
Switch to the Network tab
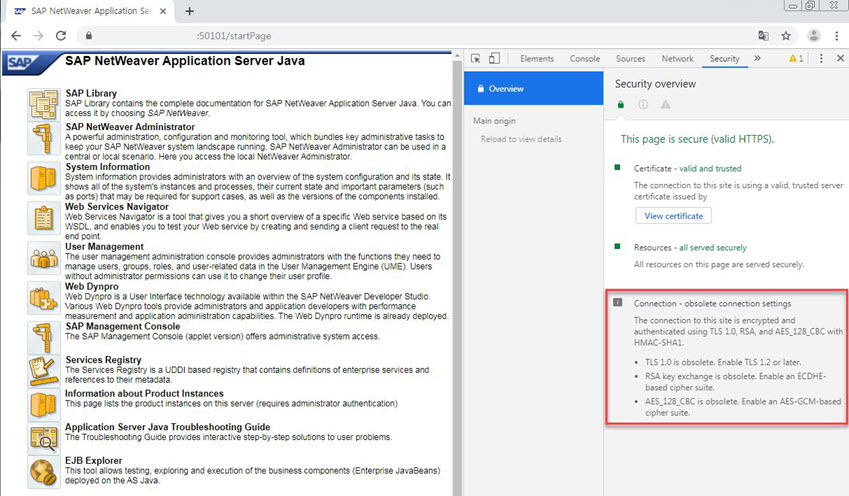click(677, 58)
